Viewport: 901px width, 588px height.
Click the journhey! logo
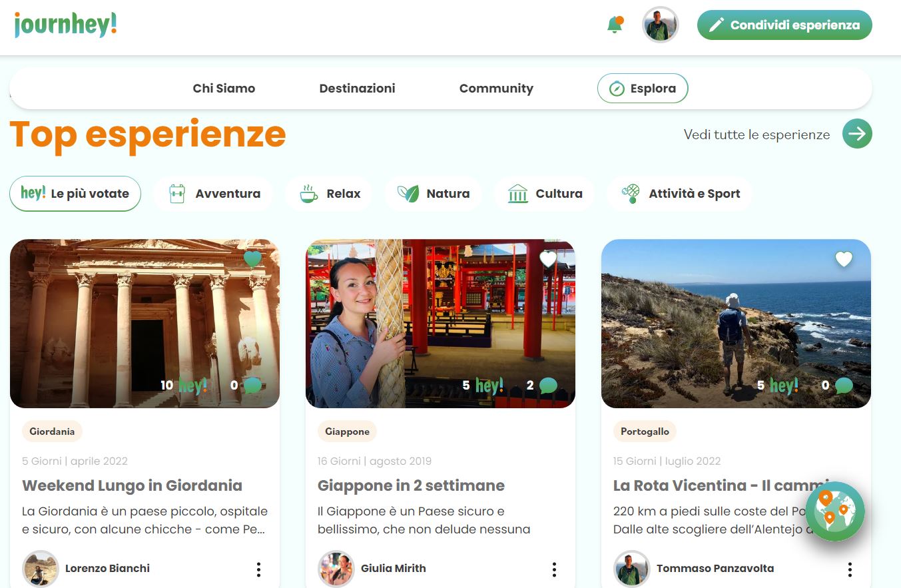(65, 25)
